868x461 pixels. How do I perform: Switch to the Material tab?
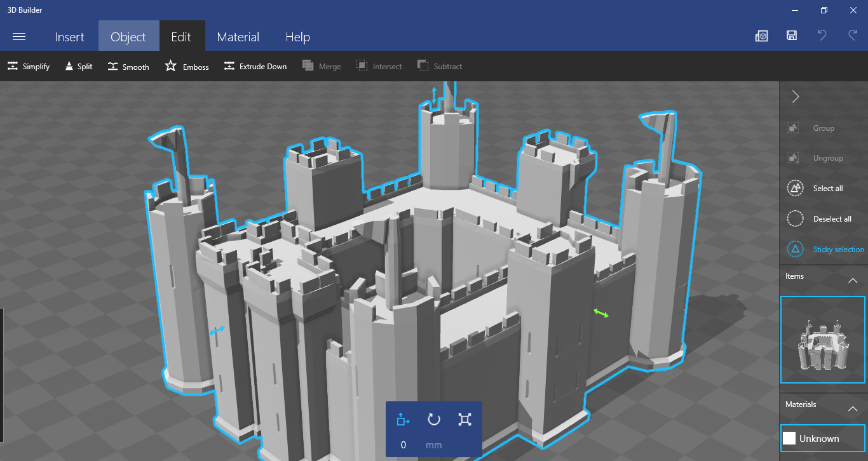(x=238, y=37)
